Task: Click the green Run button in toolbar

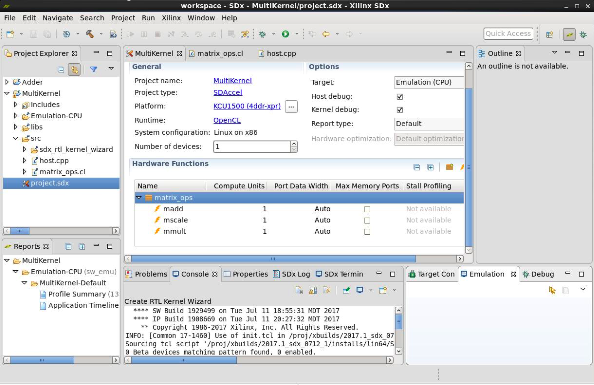Action: [x=285, y=34]
